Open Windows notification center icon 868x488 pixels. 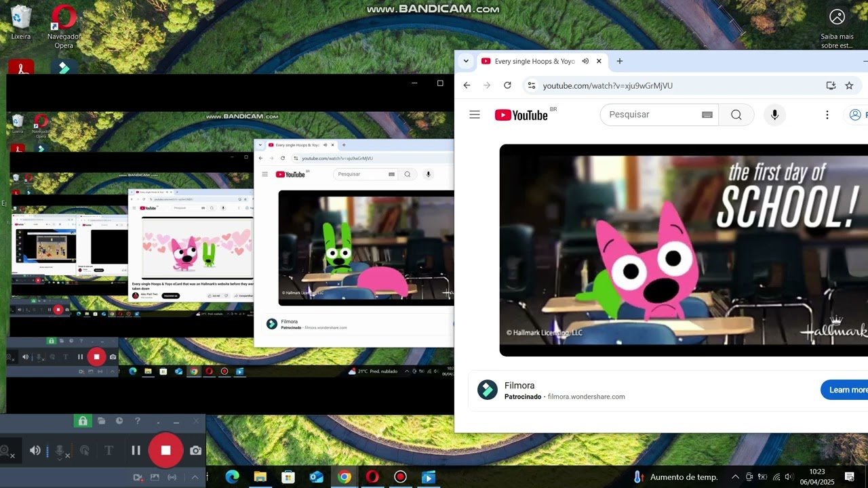(x=850, y=477)
